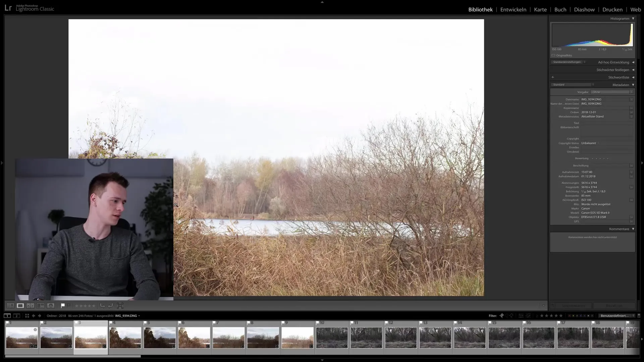
Task: Click the Titel input field
Action: pos(607,123)
